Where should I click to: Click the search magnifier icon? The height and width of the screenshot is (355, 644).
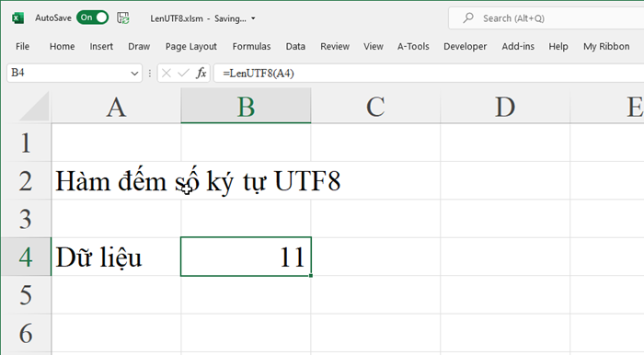468,17
